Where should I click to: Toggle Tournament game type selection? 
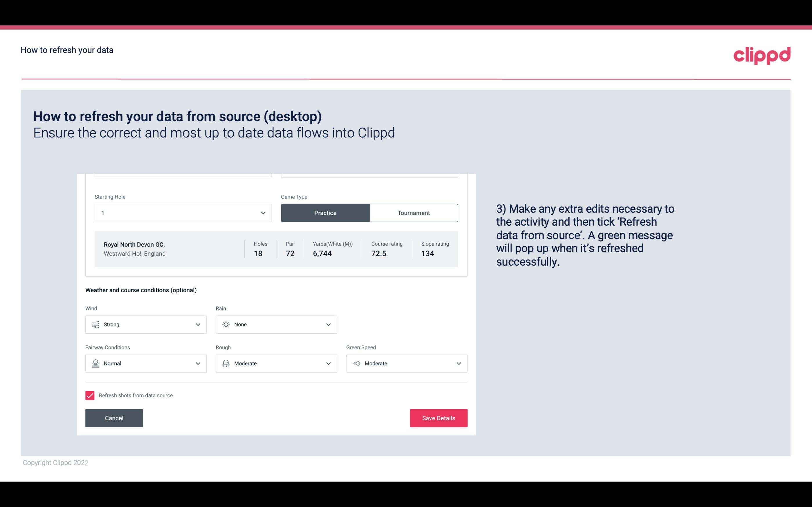(x=413, y=213)
